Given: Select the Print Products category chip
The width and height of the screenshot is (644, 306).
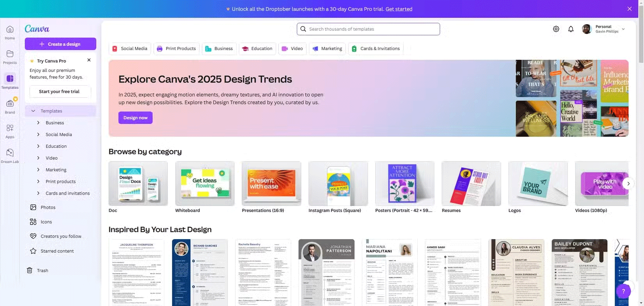Looking at the screenshot, I should pyautogui.click(x=176, y=48).
